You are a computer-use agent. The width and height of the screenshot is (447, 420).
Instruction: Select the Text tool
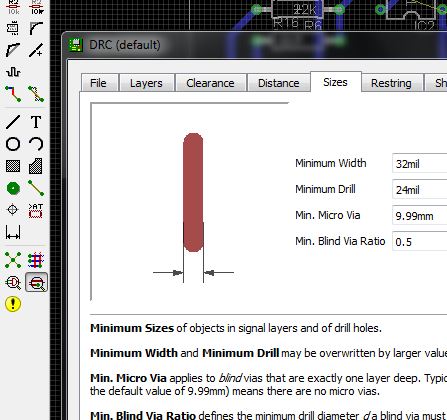(x=36, y=122)
